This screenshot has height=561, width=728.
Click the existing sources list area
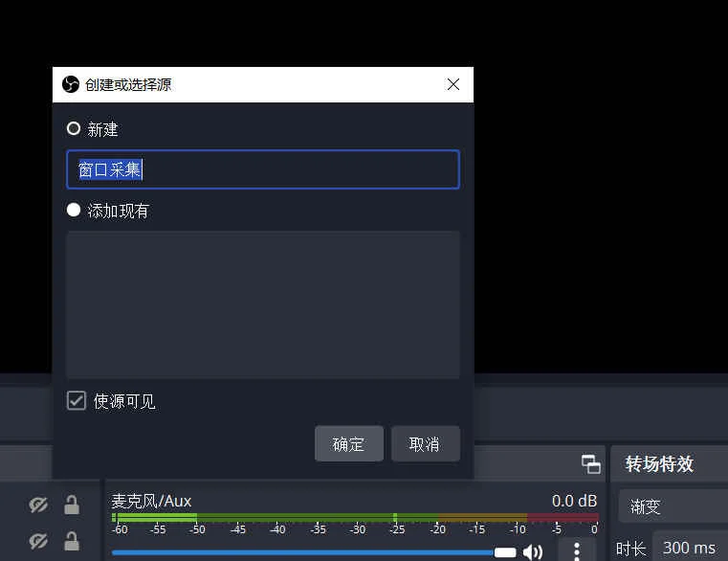[x=263, y=304]
